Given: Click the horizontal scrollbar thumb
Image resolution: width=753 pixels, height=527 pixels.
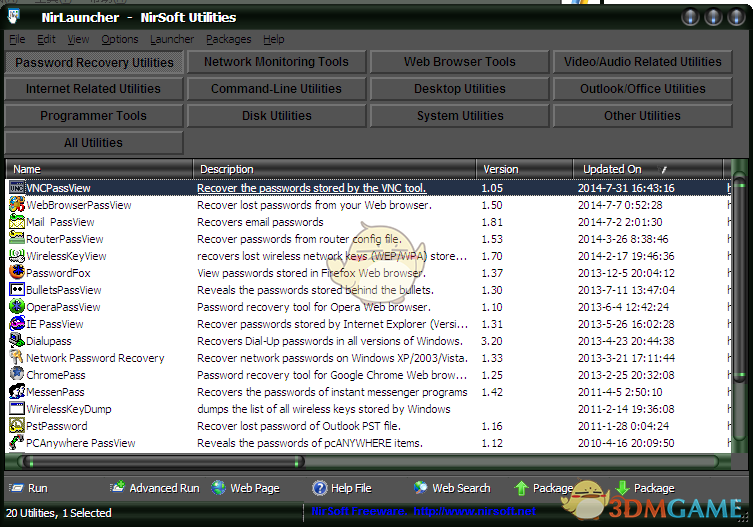Looking at the screenshot, I should pyautogui.click(x=164, y=462).
